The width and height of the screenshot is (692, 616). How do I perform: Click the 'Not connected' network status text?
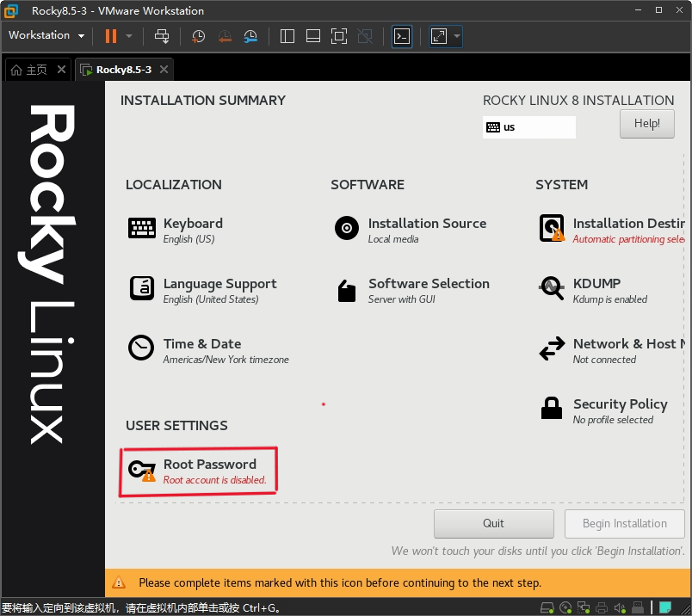(x=604, y=360)
